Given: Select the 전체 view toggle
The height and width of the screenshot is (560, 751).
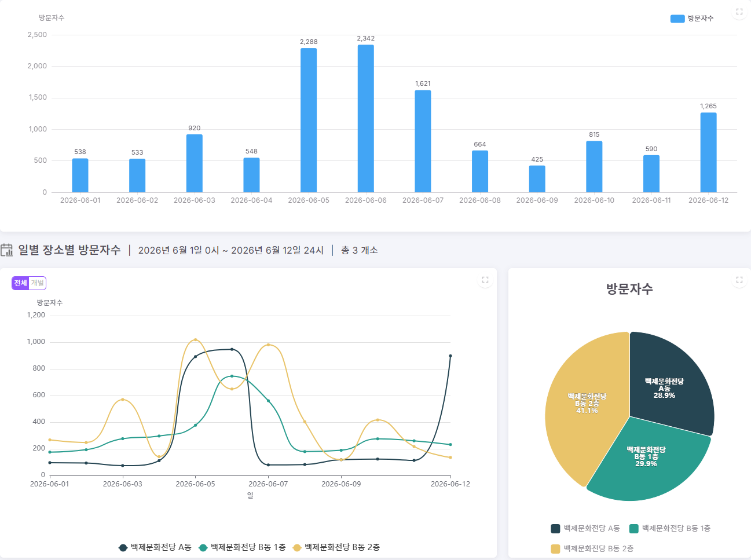Looking at the screenshot, I should pos(20,283).
